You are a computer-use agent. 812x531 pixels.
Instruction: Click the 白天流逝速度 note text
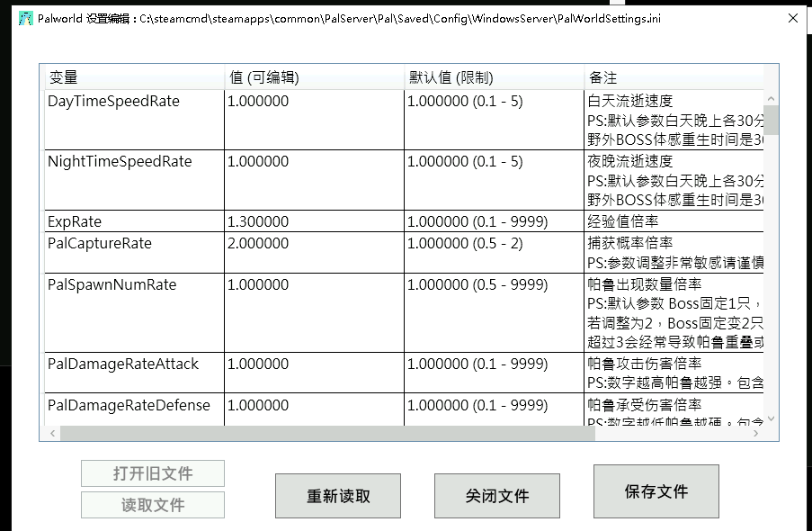coord(630,101)
